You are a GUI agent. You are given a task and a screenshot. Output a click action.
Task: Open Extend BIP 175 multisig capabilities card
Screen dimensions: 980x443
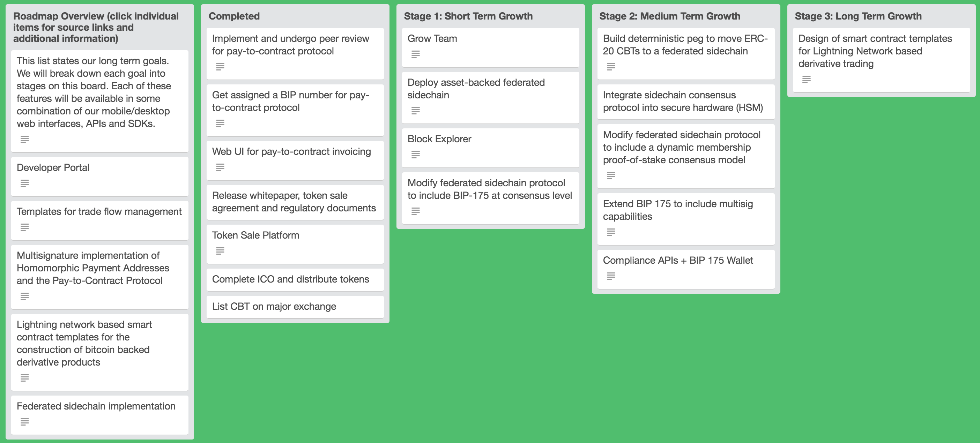coord(685,219)
